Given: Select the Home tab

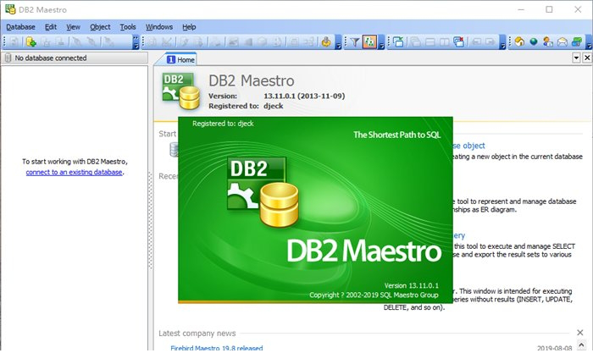Looking at the screenshot, I should [x=180, y=59].
